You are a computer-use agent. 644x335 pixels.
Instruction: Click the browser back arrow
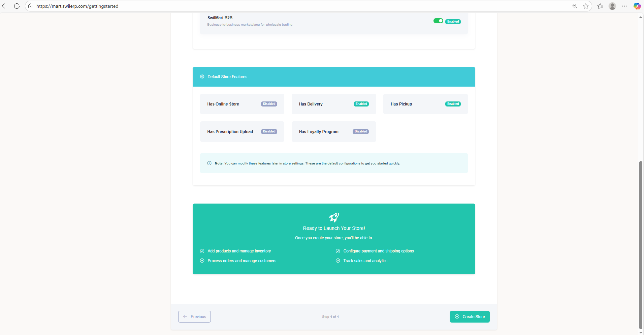(x=5, y=6)
